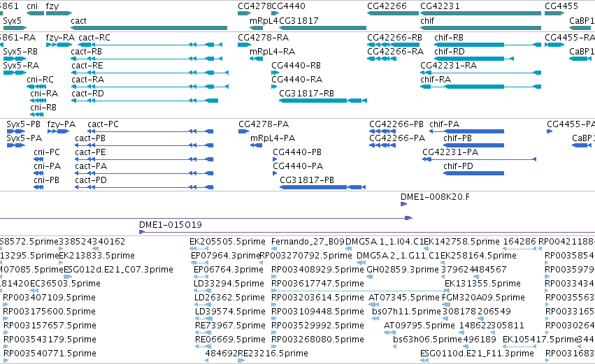Viewport: 595px width, 364px height.
Task: Click EST RE73967.5prime label
Action: (230, 326)
